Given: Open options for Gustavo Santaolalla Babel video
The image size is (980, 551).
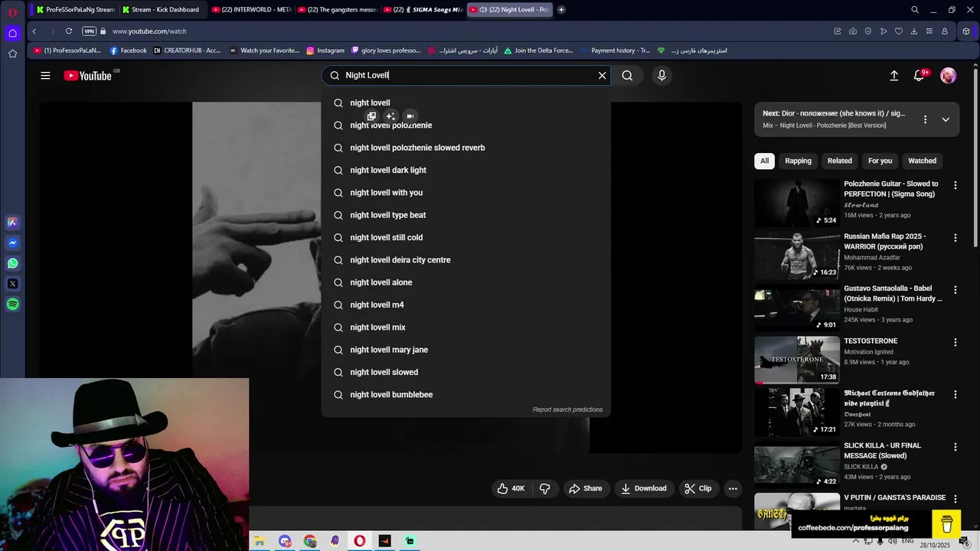Looking at the screenshot, I should [955, 290].
